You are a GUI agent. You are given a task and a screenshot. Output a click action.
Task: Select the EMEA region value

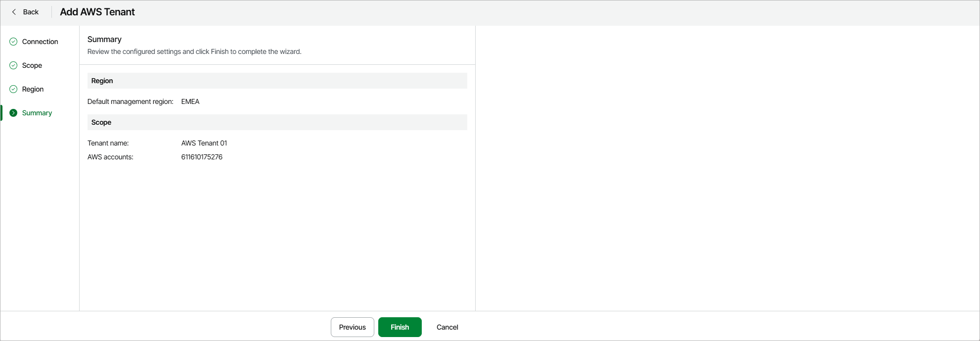pyautogui.click(x=190, y=101)
